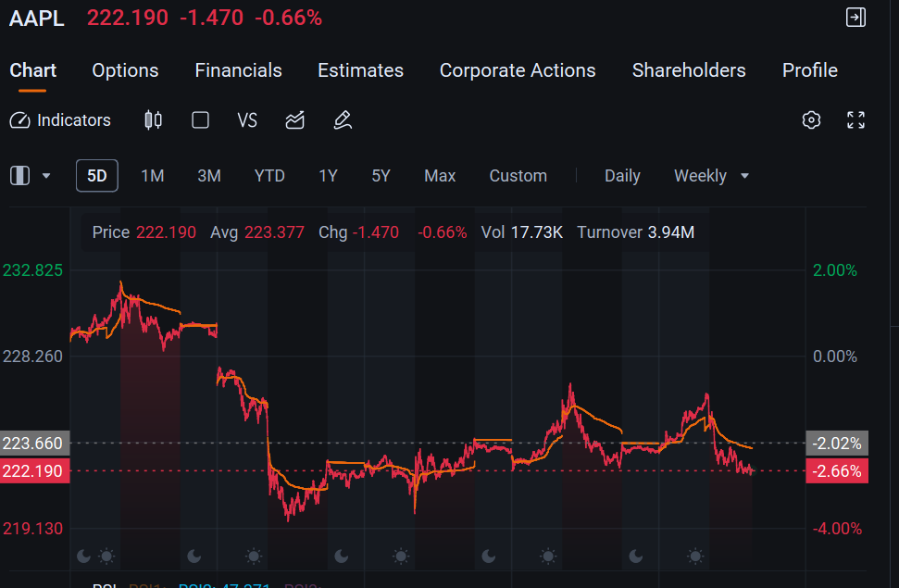
Task: Open chart settings gear icon
Action: click(x=811, y=119)
